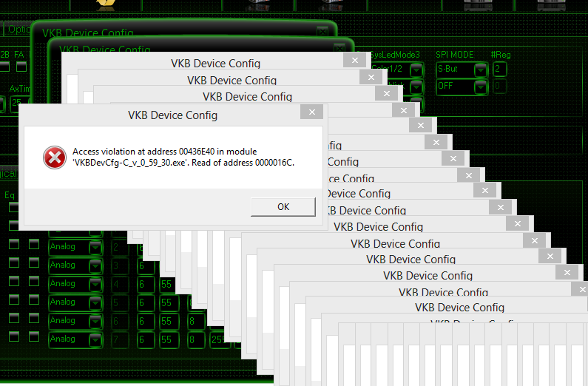
Task: Open the Analog dropdown in row 3
Action: pyautogui.click(x=95, y=265)
